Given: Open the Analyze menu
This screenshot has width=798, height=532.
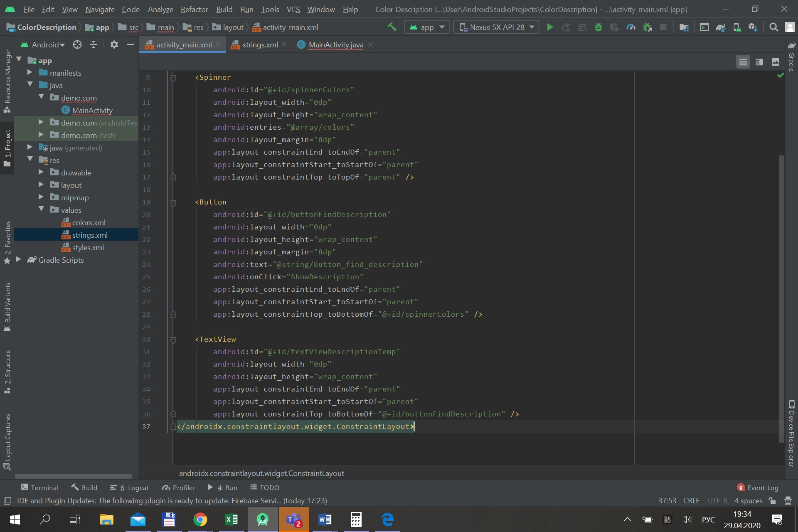Looking at the screenshot, I should (x=160, y=9).
